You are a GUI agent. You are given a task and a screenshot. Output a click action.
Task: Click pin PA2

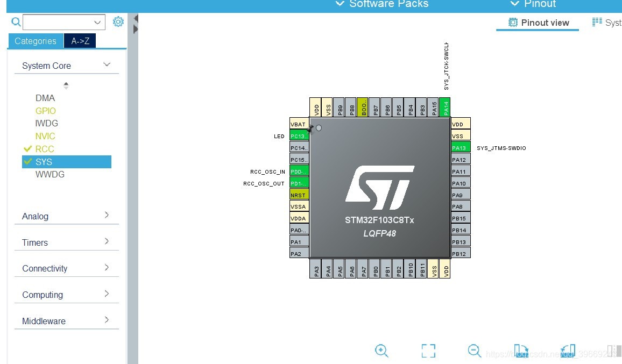click(299, 253)
